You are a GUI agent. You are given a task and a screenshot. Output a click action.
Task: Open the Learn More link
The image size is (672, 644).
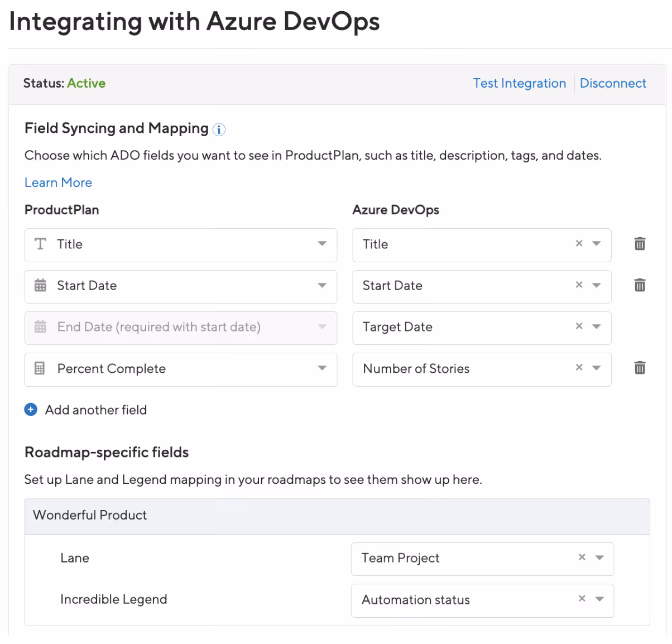58,182
